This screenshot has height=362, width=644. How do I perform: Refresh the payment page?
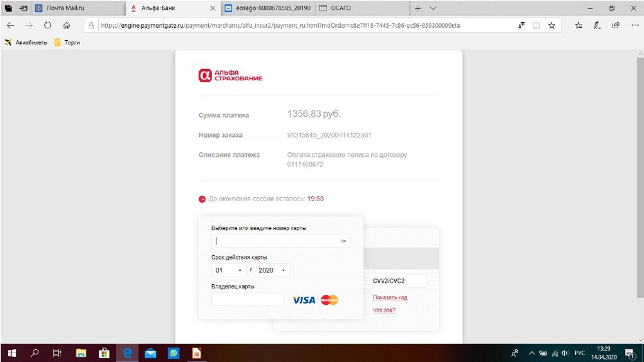[48, 25]
